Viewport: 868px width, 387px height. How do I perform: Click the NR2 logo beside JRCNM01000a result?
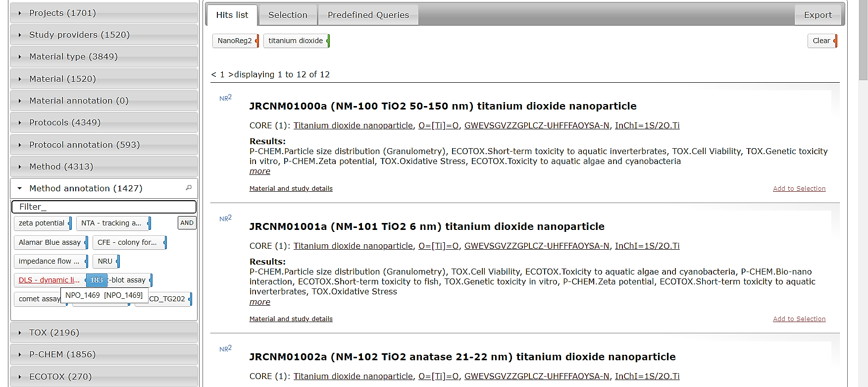225,98
